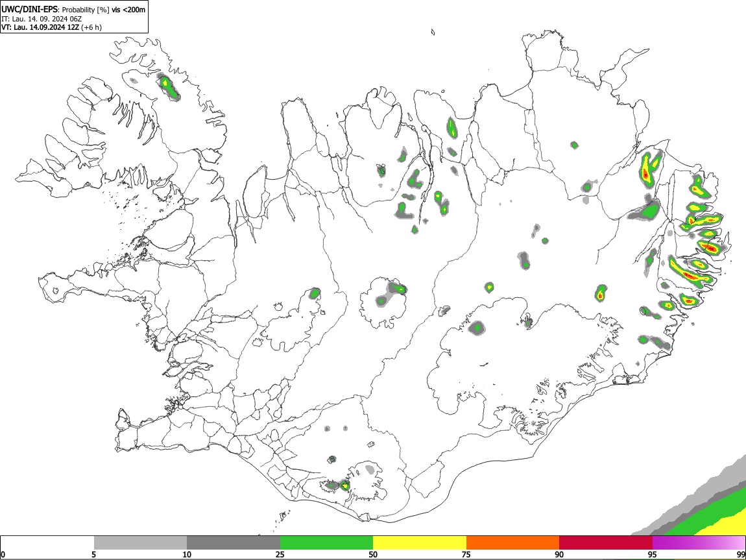Click the 'IT: Lau. 14. 09. 2024 06Z' line
Screen dimensions: 746x560
(x=42, y=19)
